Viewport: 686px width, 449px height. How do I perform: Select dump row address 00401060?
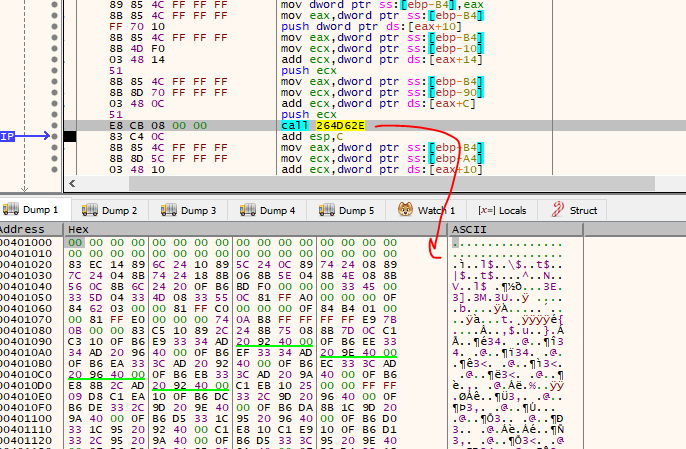[26, 309]
